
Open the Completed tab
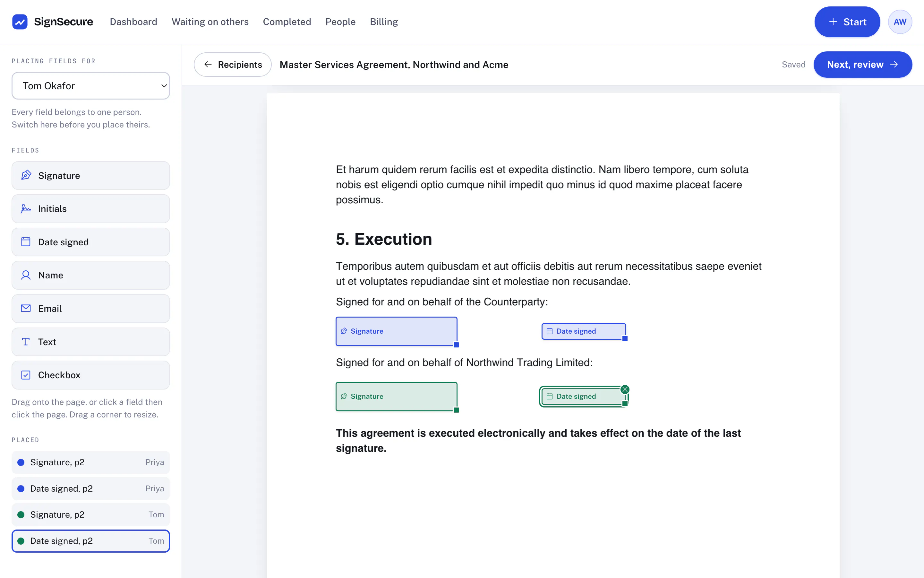[x=287, y=22]
